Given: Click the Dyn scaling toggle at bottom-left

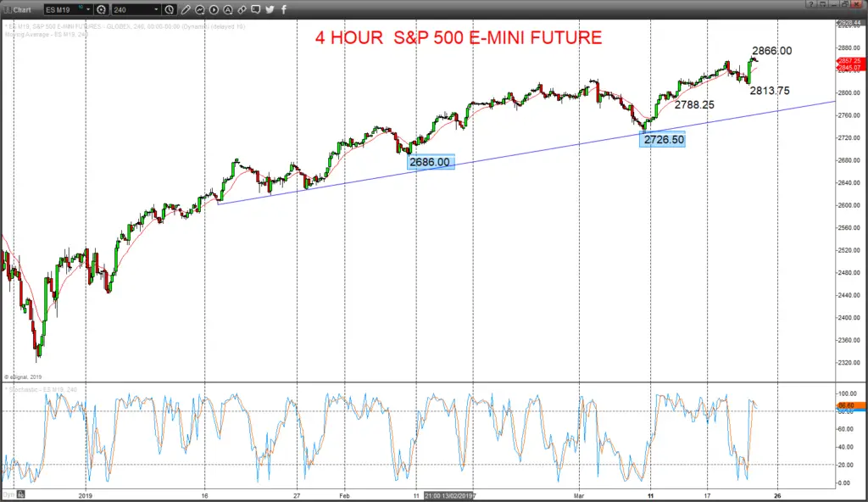Looking at the screenshot, I should (x=8, y=494).
